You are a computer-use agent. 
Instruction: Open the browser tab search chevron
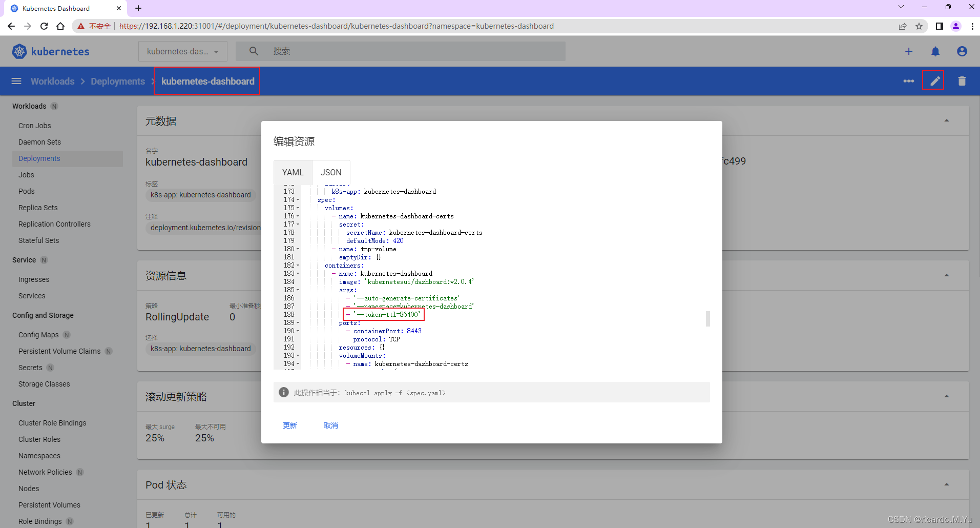901,7
